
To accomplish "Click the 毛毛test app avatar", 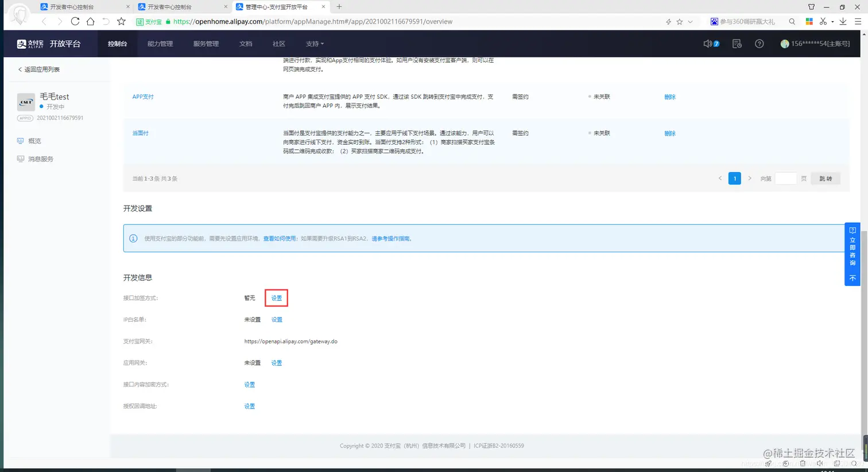I will coord(26,102).
